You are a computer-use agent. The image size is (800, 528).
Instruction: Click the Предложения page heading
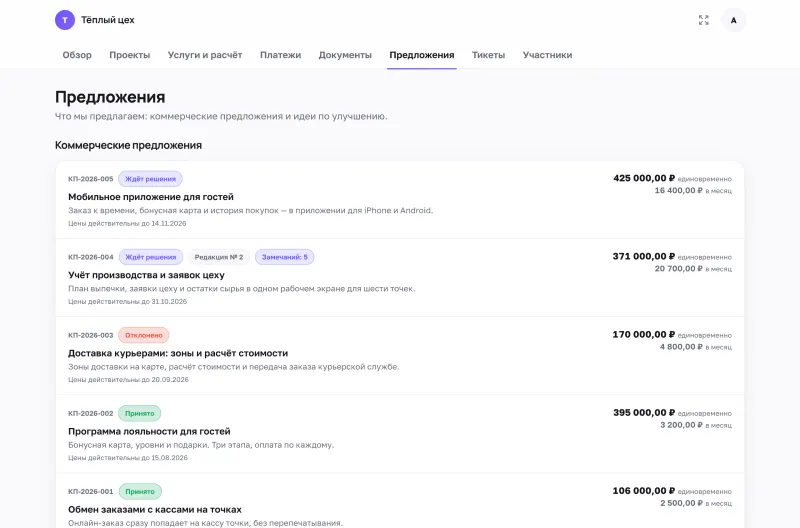point(110,97)
